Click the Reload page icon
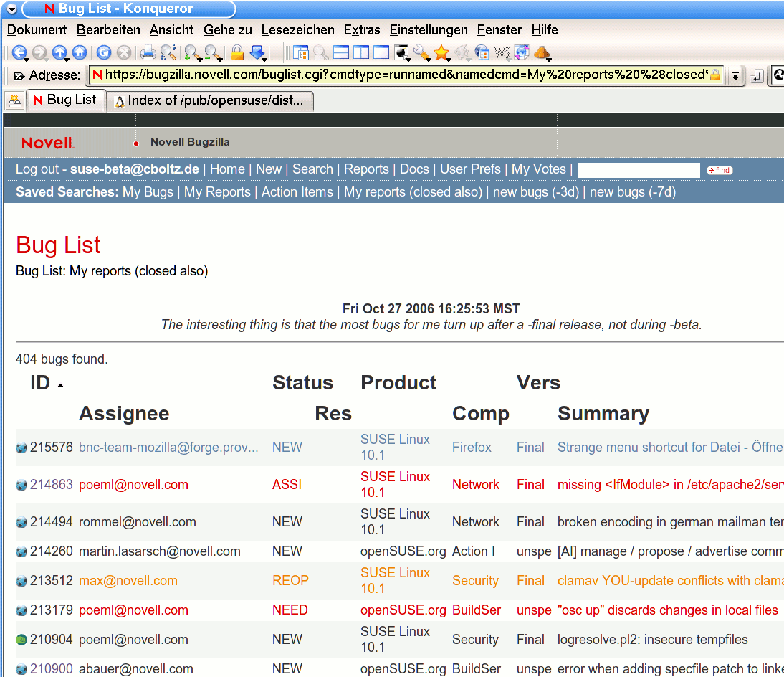Viewport: 784px width, 677px height. tap(104, 52)
